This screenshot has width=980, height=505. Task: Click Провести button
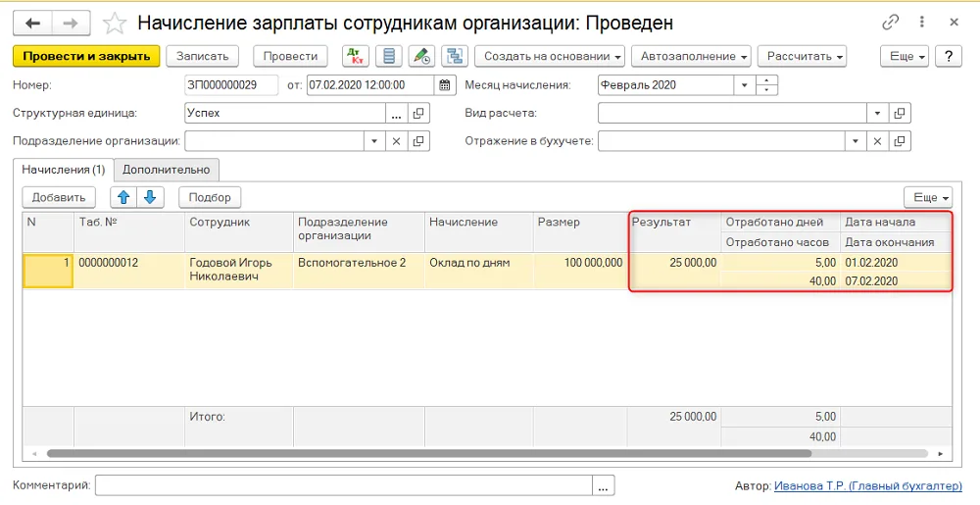tap(291, 56)
